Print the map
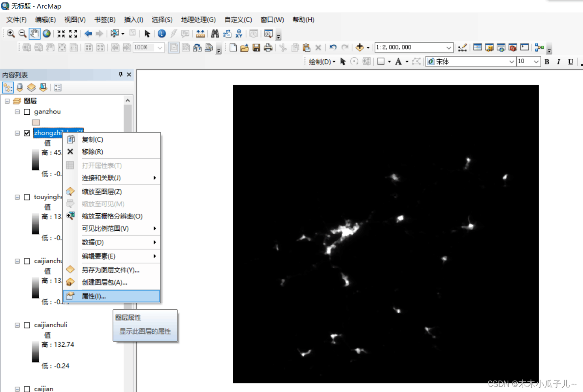Viewport: 583px width, 392px height. click(x=268, y=47)
